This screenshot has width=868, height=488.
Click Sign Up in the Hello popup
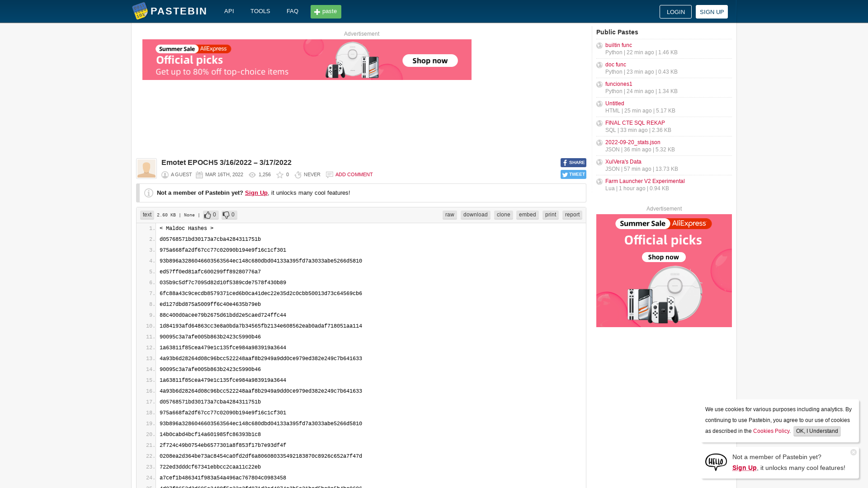tap(745, 468)
